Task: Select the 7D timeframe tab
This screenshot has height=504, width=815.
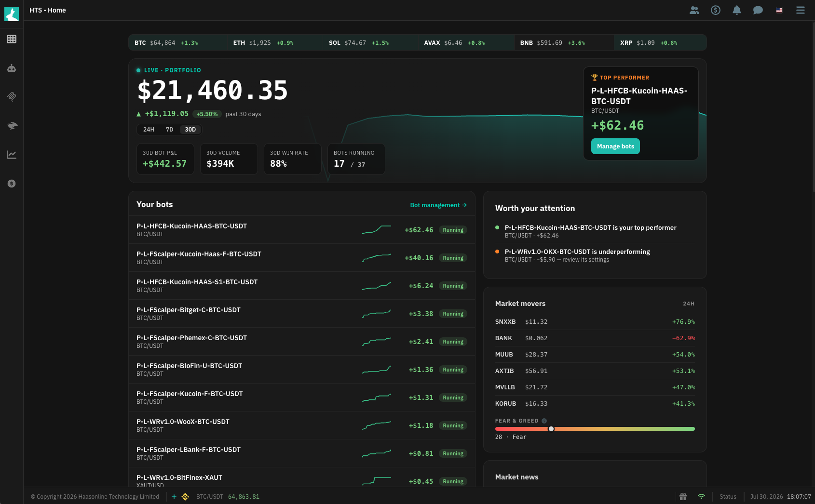Action: pyautogui.click(x=169, y=130)
